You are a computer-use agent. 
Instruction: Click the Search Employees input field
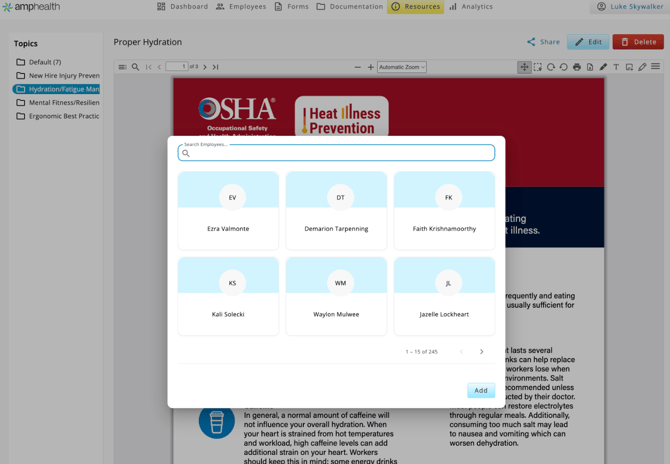pyautogui.click(x=336, y=153)
